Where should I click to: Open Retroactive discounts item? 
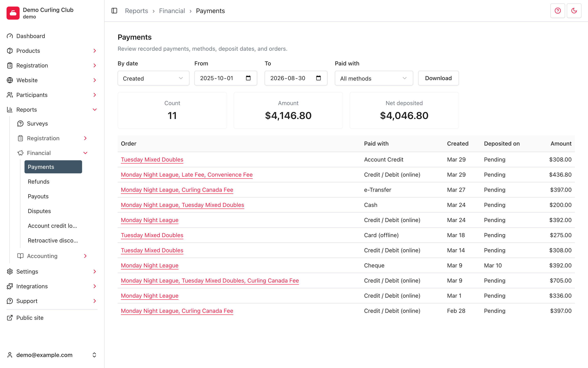[53, 240]
